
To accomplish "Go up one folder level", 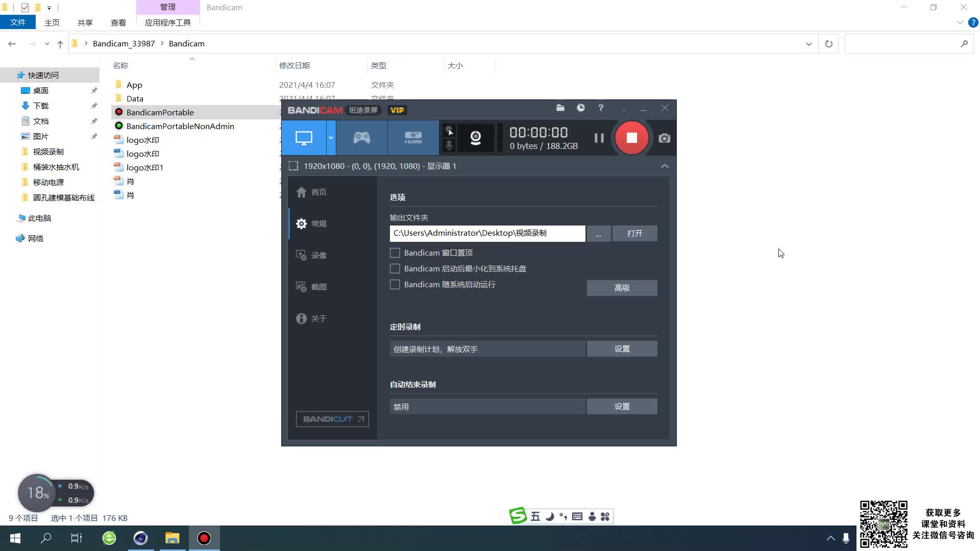I will click(x=60, y=44).
